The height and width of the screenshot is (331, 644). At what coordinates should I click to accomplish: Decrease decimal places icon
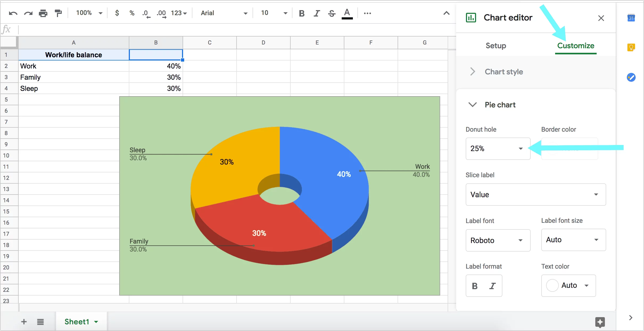tap(146, 13)
